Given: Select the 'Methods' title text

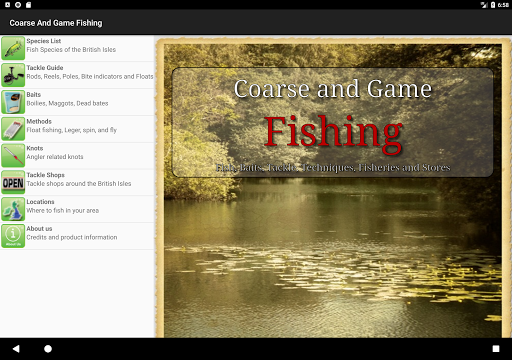Looking at the screenshot, I should 39,121.
